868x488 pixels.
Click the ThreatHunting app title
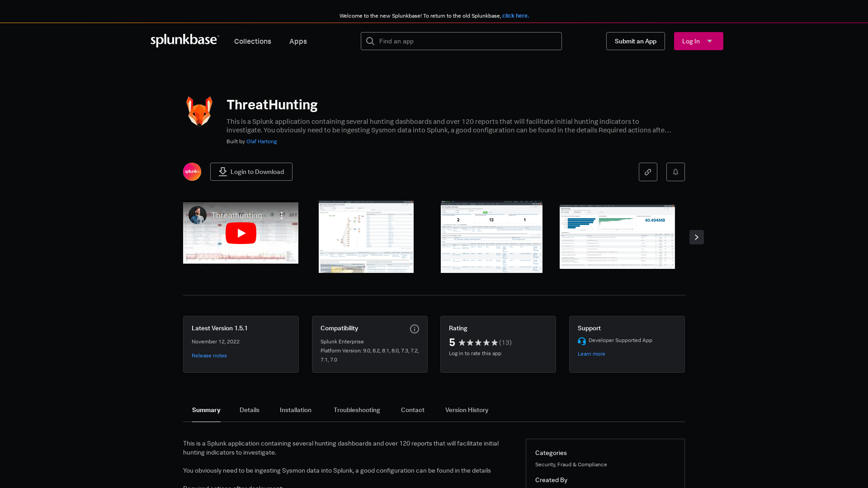point(272,104)
